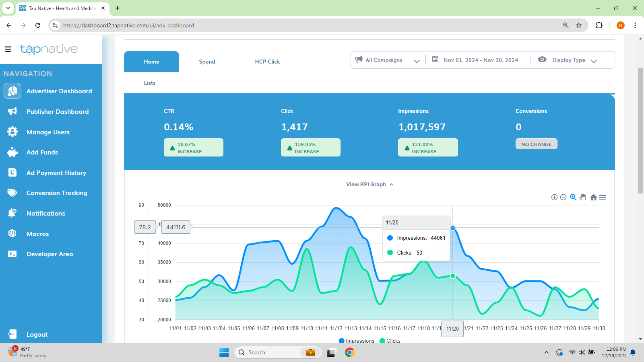
Task: Open the browser extensions puzzle icon
Action: click(x=599, y=25)
